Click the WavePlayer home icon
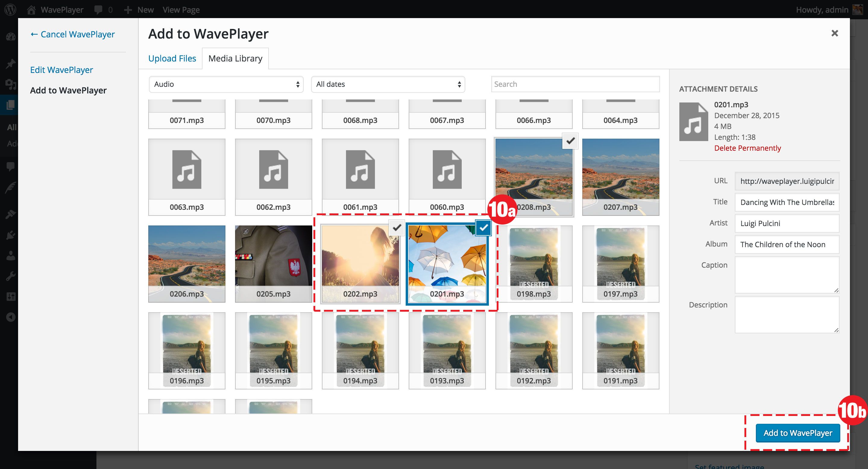Image resolution: width=868 pixels, height=469 pixels. tap(31, 10)
